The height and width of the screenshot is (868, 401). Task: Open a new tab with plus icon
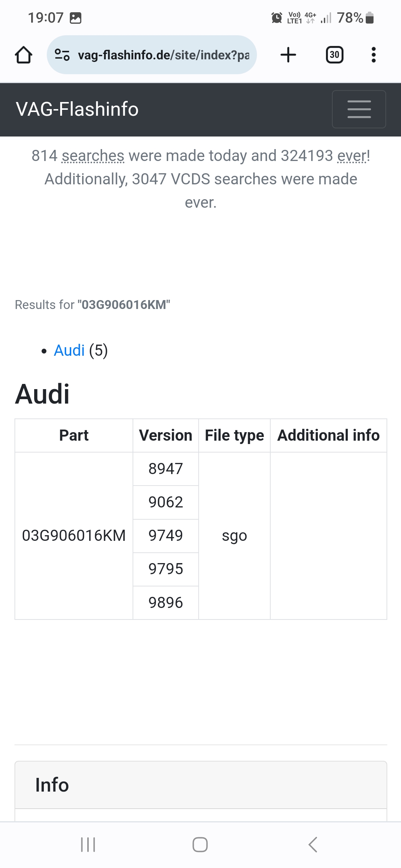tap(288, 55)
